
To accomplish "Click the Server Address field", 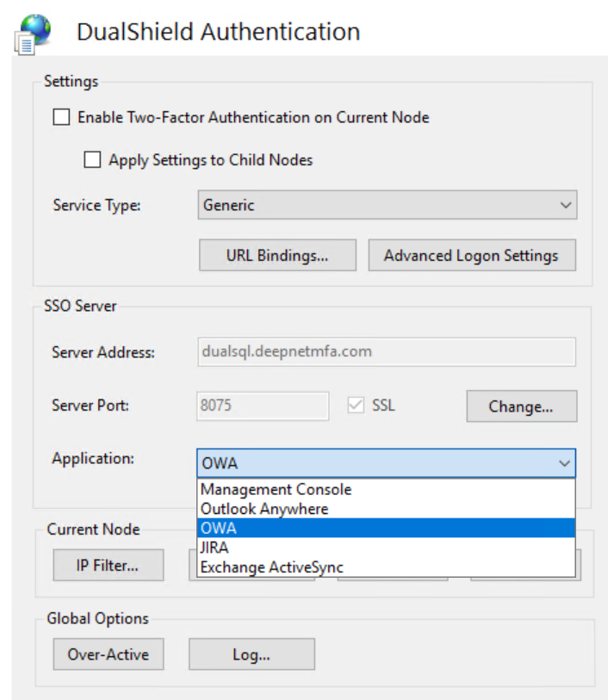I will 387,351.
